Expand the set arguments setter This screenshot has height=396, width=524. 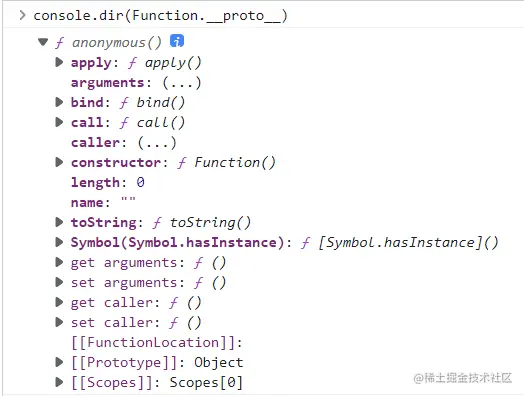click(59, 282)
